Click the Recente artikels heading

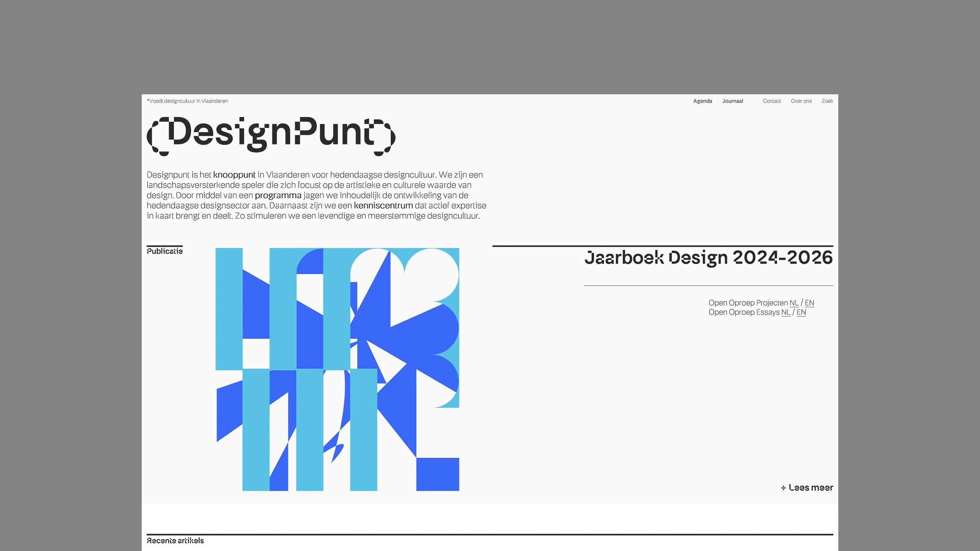(x=175, y=541)
